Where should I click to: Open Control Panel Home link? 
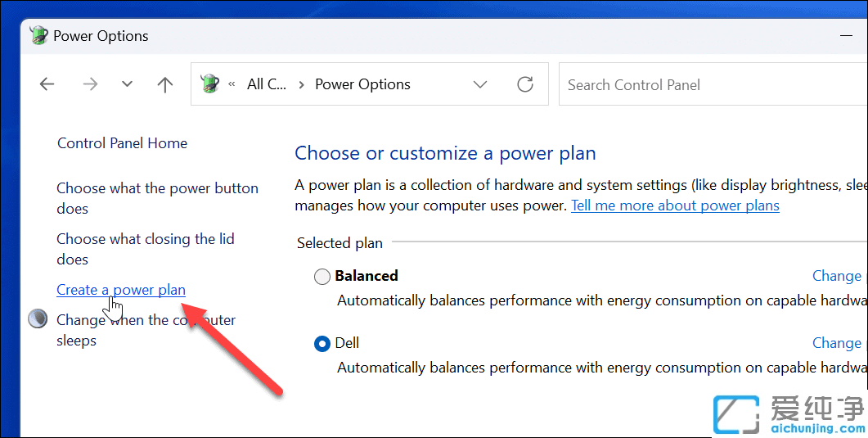point(122,143)
